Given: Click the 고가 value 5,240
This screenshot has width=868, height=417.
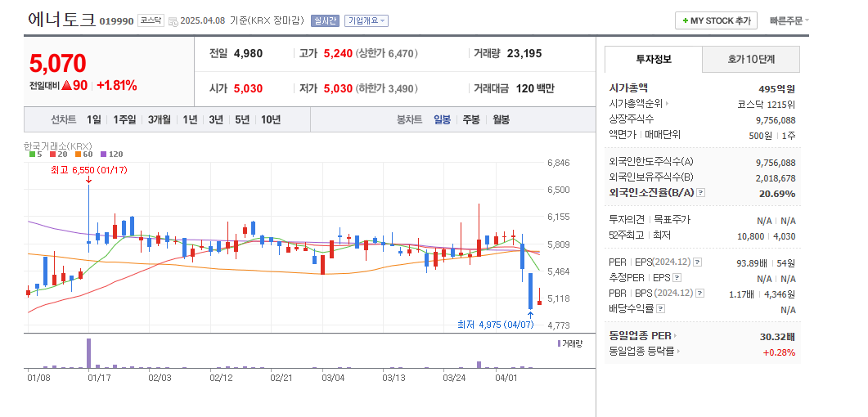Looking at the screenshot, I should click(x=338, y=54).
